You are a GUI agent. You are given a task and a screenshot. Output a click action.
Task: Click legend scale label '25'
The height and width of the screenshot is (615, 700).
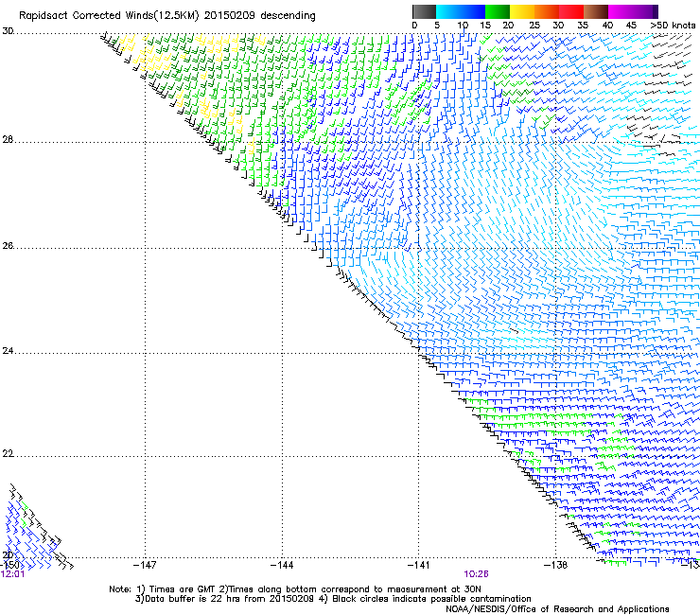coord(534,26)
